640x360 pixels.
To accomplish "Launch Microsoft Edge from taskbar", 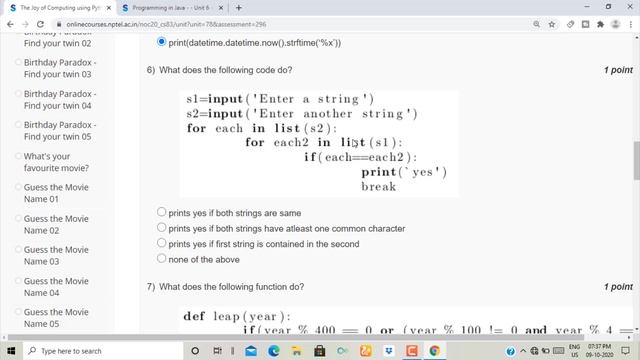I will pyautogui.click(x=273, y=351).
